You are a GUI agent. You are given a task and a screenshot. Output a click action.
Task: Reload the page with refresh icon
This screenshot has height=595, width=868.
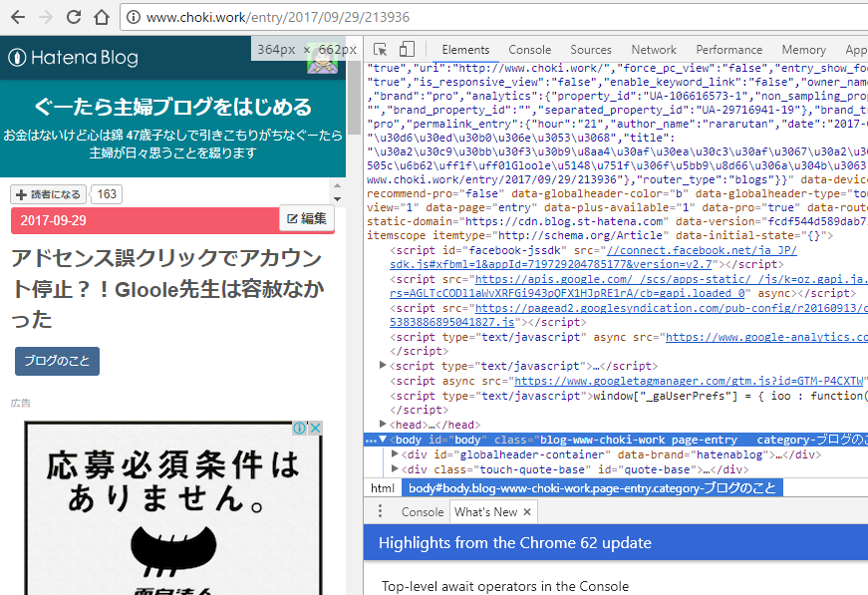74,17
